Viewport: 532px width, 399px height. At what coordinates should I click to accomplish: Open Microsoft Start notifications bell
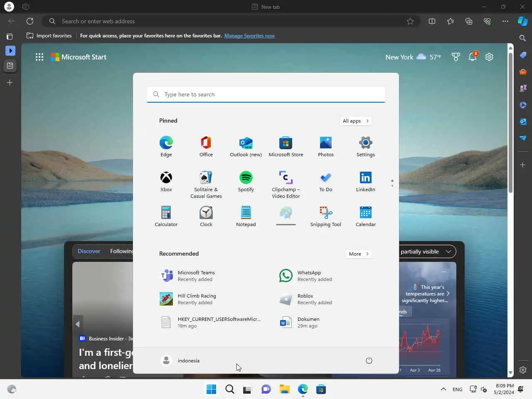[x=473, y=57]
